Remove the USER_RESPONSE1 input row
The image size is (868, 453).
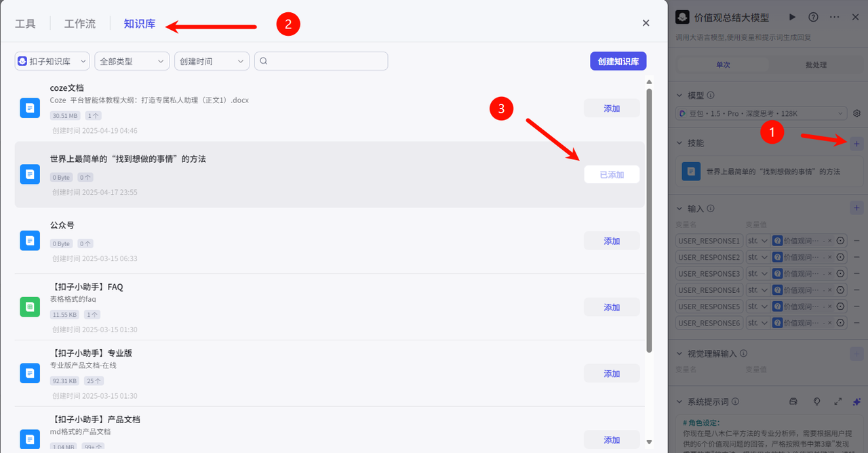click(856, 241)
